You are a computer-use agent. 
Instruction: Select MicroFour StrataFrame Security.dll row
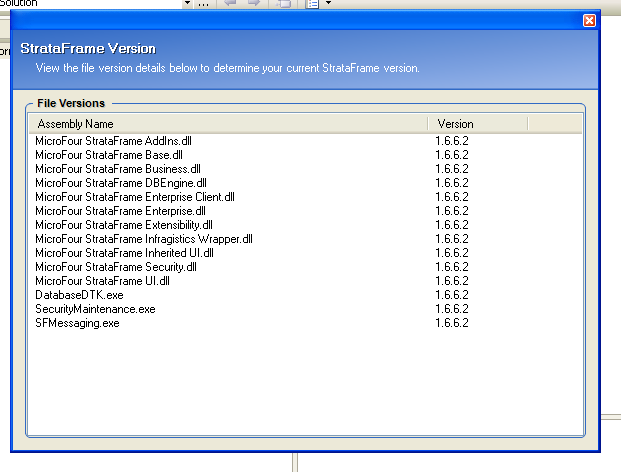coord(116,268)
